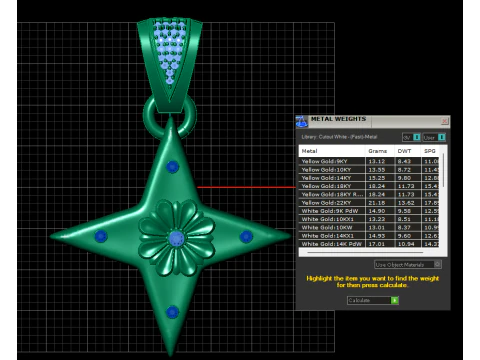The image size is (480, 360).
Task: Select the blue gem on pendant's bottom arm
Action: click(x=172, y=312)
